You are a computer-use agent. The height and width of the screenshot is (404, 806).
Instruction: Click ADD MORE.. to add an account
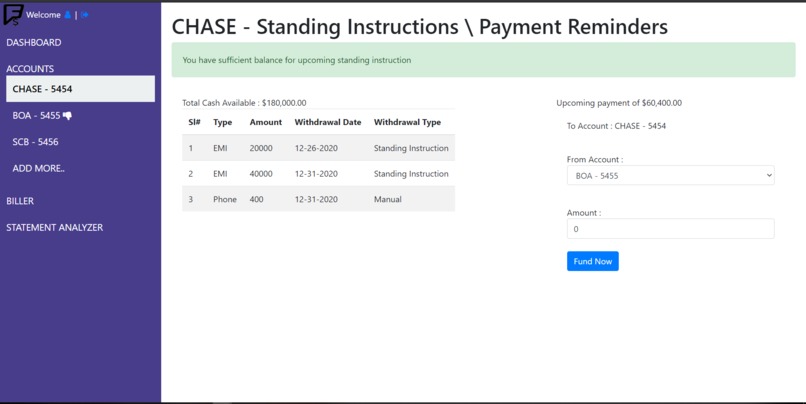tap(39, 169)
